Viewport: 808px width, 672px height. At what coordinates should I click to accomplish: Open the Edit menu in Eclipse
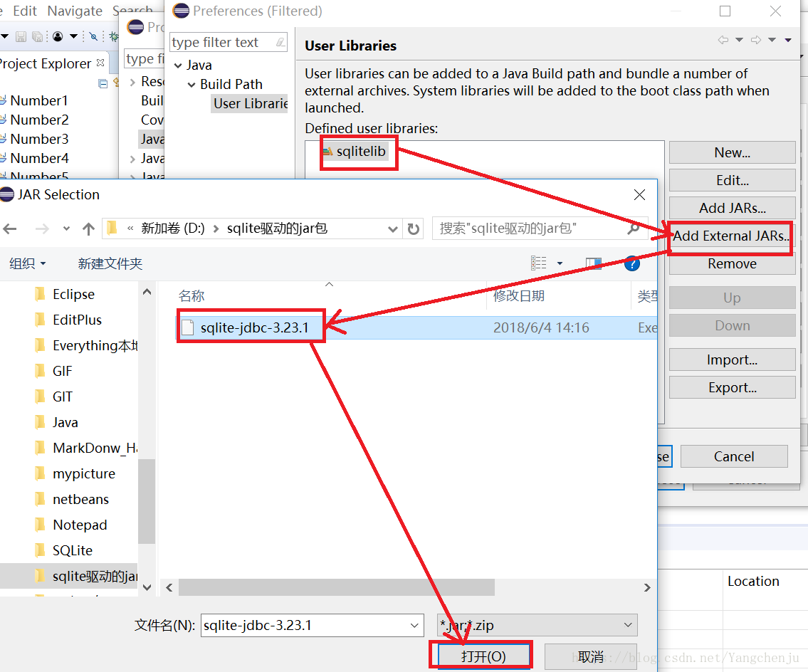pyautogui.click(x=25, y=11)
